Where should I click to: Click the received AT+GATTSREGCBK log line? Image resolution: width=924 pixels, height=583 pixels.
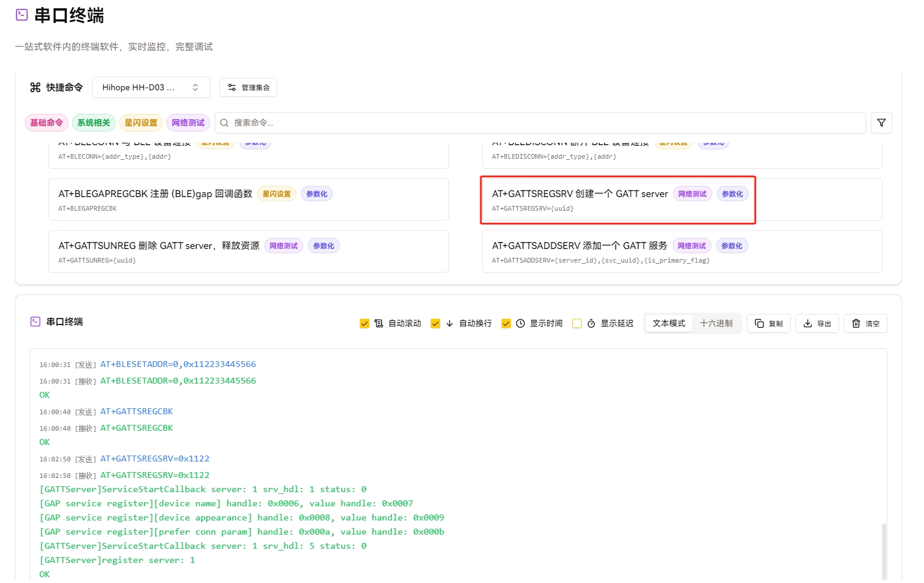coord(137,428)
